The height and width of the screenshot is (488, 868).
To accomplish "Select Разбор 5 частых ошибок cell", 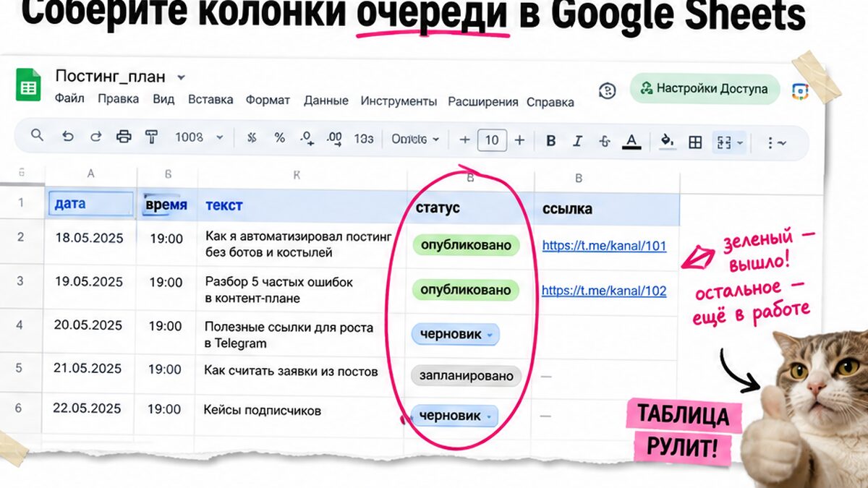I will click(301, 290).
